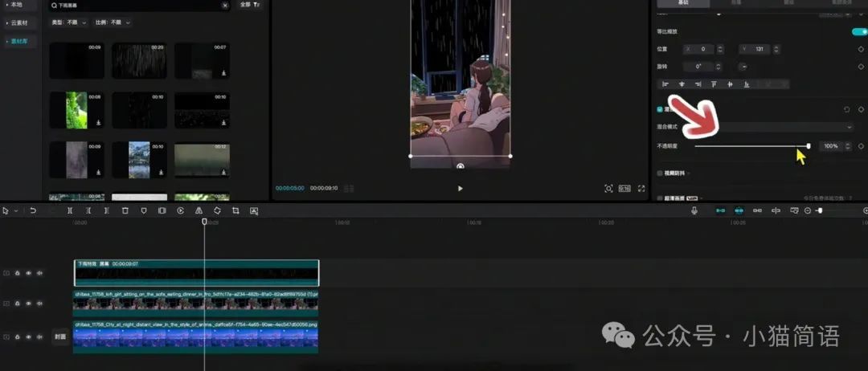Click the reverse playback icon

(181, 210)
